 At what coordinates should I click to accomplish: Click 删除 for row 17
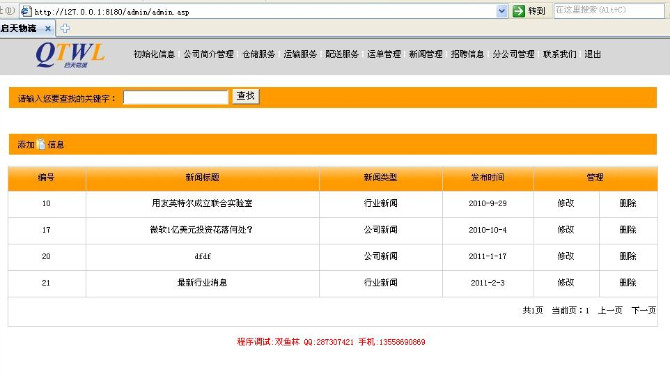coord(628,230)
